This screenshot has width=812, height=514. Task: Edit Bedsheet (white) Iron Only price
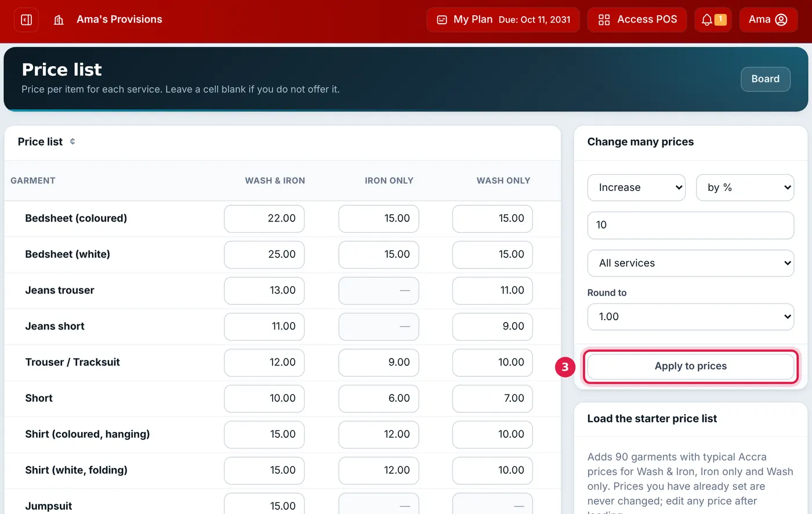tap(379, 255)
